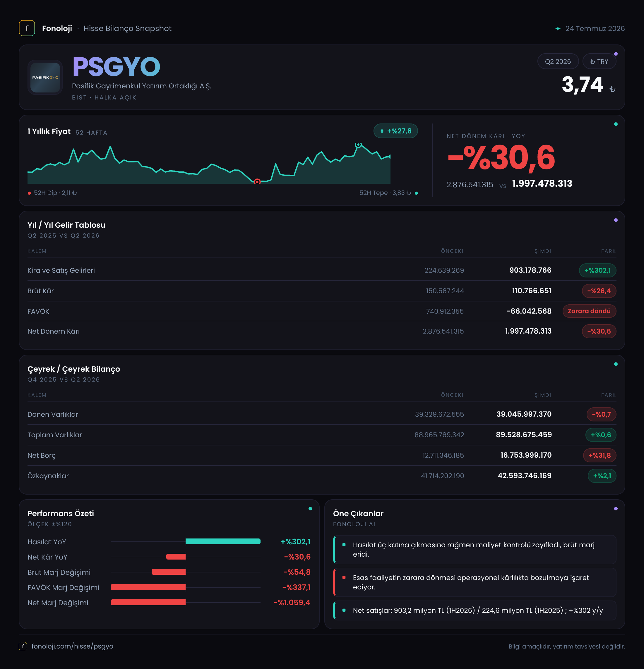Open the fonoloji.com/hisse/psgyo link
The width and height of the screenshot is (644, 669).
click(x=72, y=646)
